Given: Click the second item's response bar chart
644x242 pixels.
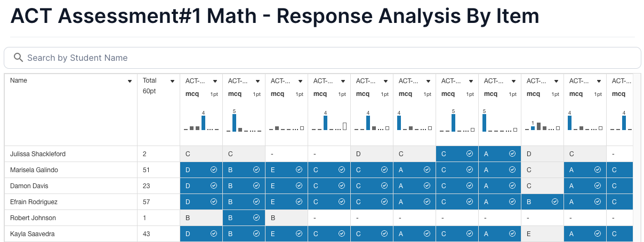Looking at the screenshot, I should [244, 122].
